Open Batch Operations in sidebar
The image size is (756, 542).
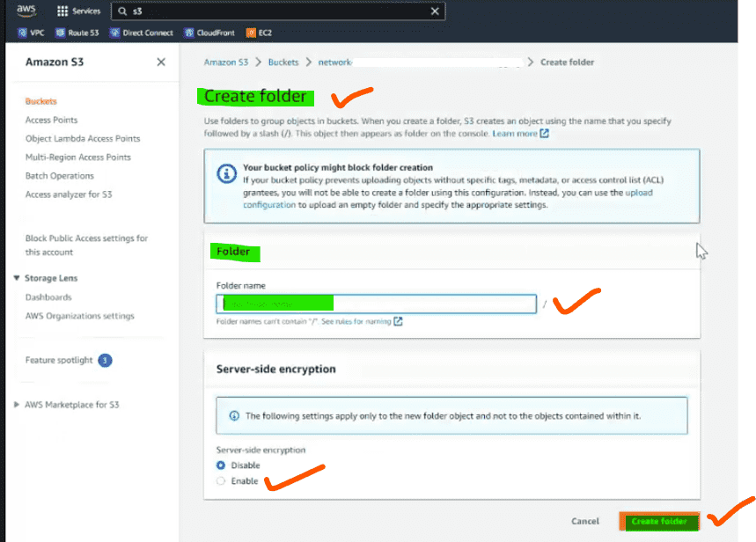click(x=59, y=176)
